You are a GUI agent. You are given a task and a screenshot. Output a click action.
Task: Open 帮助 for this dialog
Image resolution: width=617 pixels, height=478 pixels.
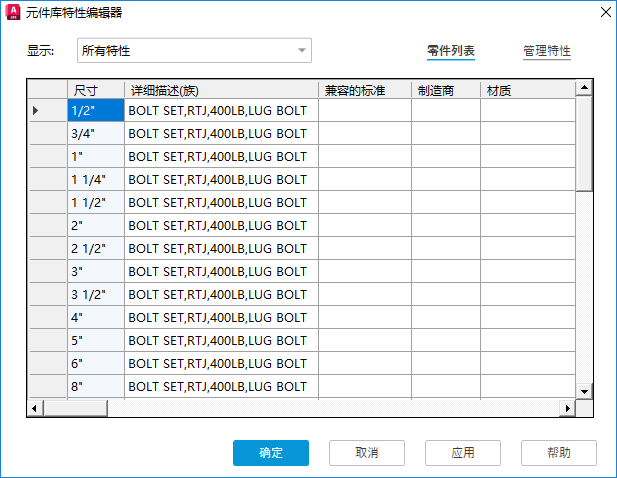(x=559, y=453)
